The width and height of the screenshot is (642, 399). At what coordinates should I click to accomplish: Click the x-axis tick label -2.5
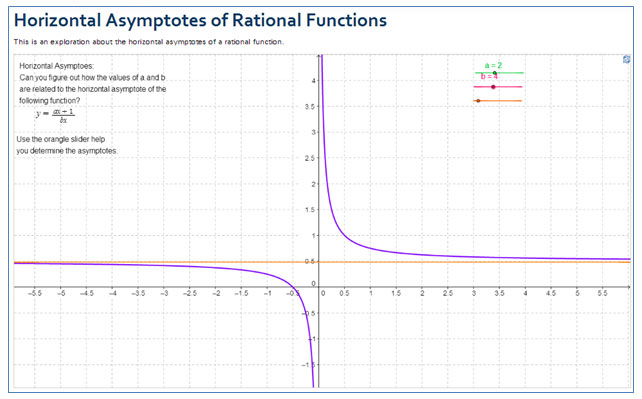[190, 293]
